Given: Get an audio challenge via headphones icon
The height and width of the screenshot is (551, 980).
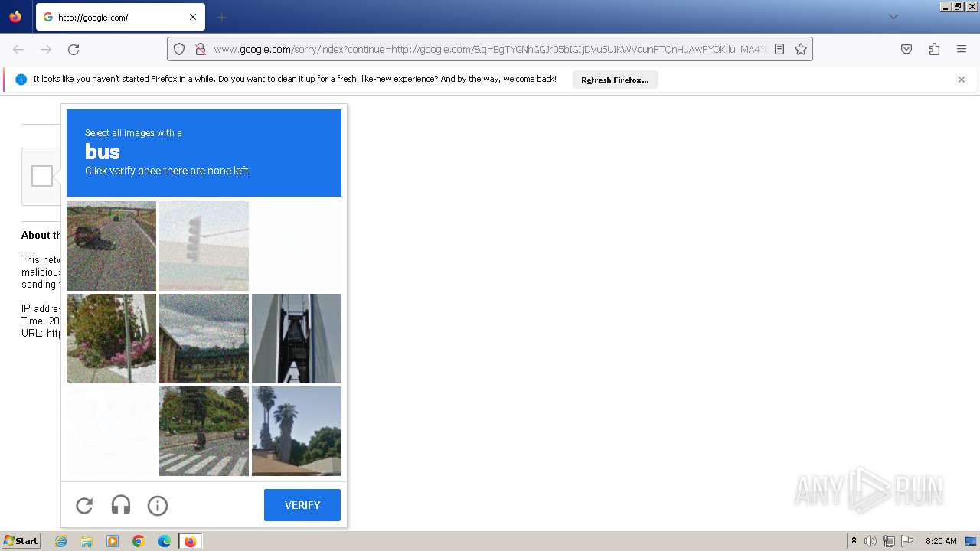Looking at the screenshot, I should click(121, 505).
